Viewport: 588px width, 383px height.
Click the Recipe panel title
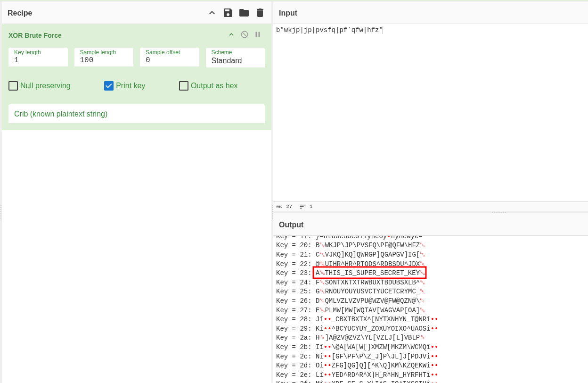20,13
